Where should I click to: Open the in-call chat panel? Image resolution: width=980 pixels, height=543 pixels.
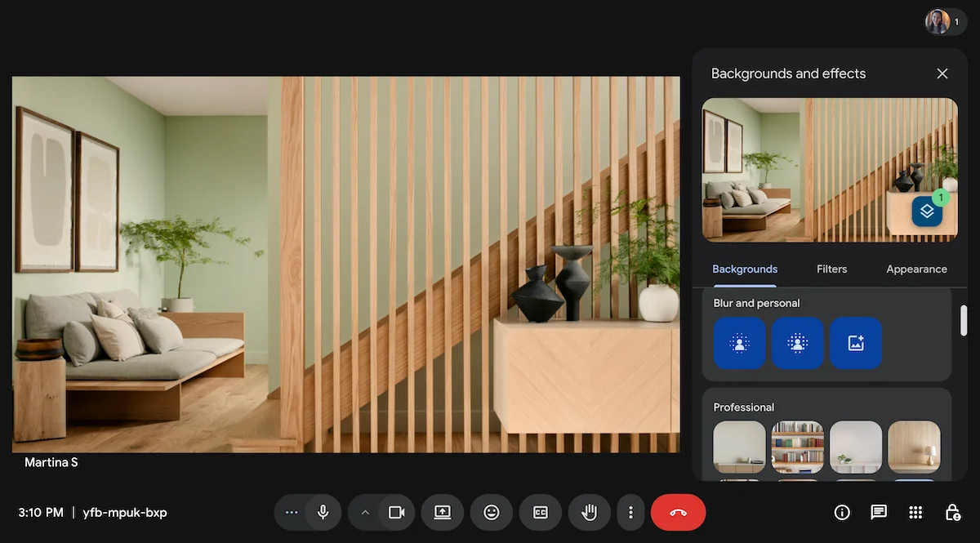(x=879, y=512)
